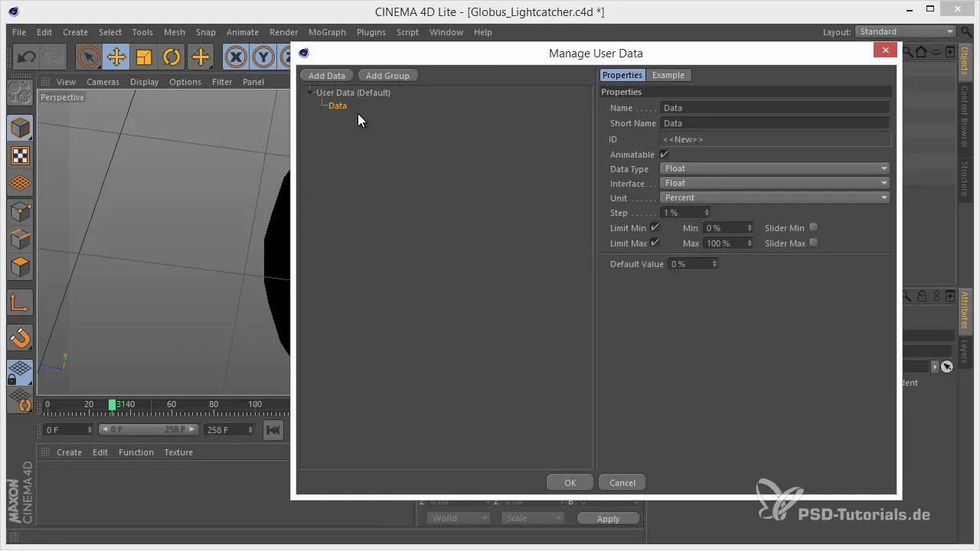This screenshot has width=980, height=551.
Task: Switch to Edges mode
Action: [20, 240]
